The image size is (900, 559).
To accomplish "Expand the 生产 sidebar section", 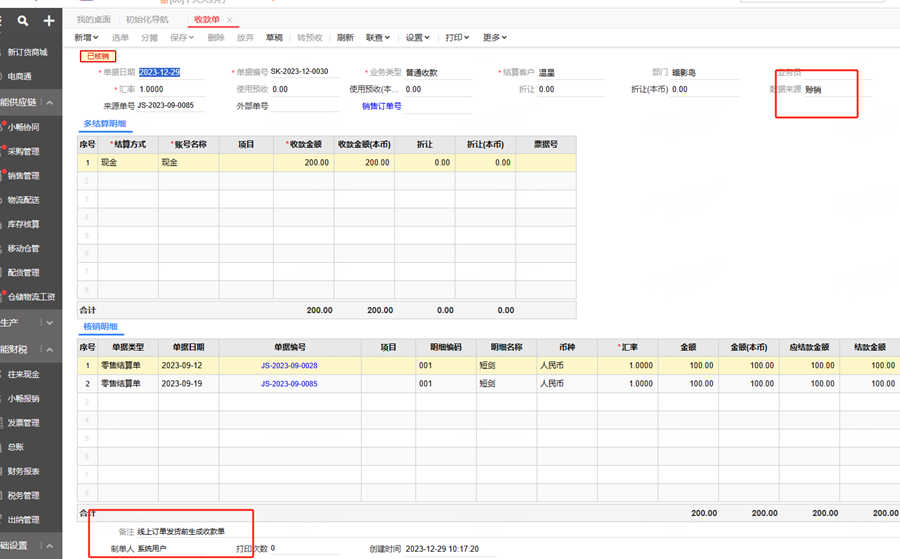I will [x=49, y=323].
